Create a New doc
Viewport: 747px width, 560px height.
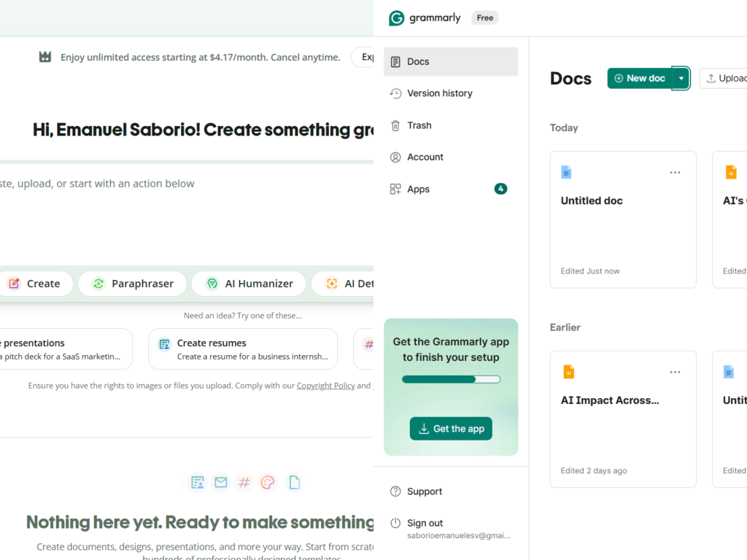tap(640, 78)
